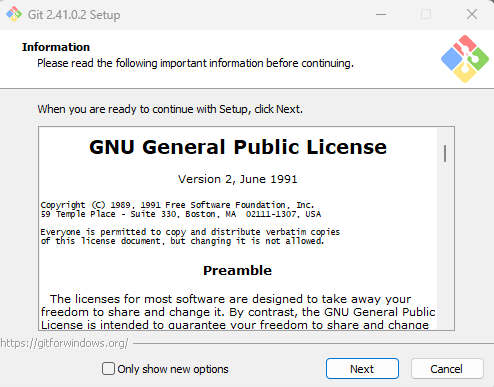Enable the Only show new options checkbox
This screenshot has width=494, height=387.
coord(108,369)
